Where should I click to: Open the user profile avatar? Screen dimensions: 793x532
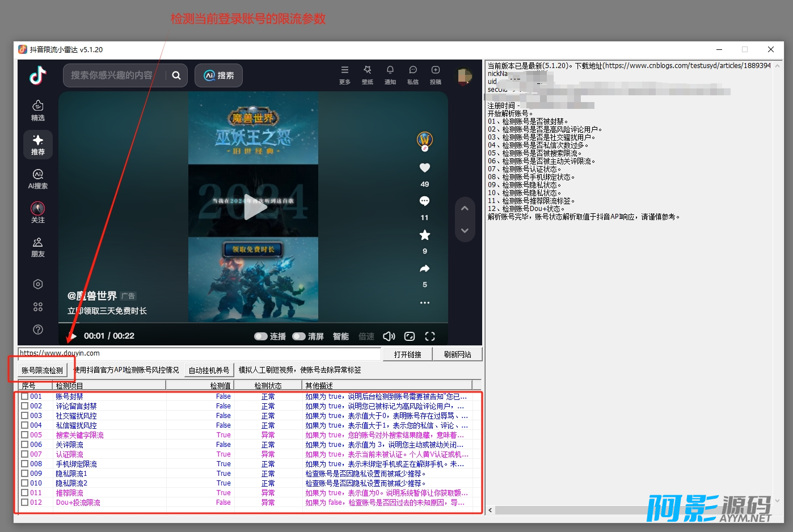pyautogui.click(x=464, y=75)
